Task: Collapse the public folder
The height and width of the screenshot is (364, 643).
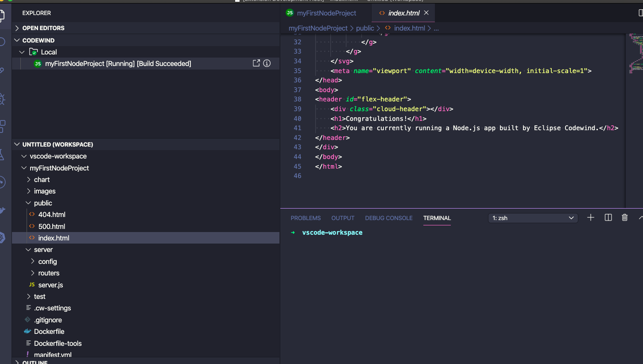Action: [x=29, y=203]
